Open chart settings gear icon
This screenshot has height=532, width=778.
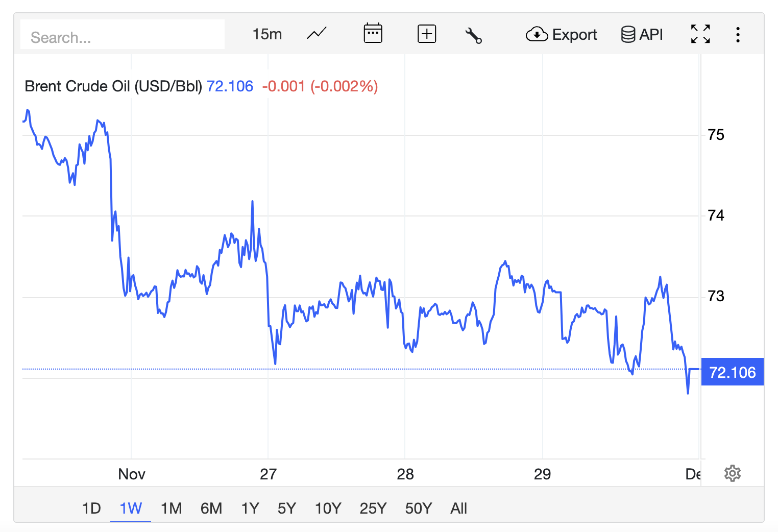pos(733,473)
